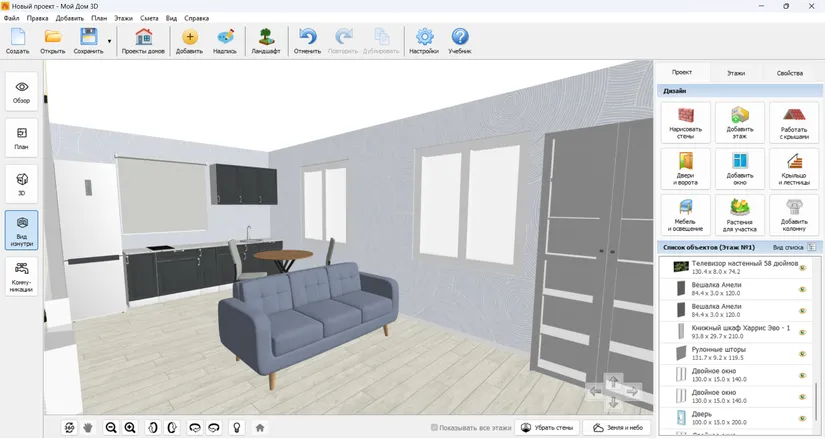
Task: Open the Ландшафт landscape tool
Action: (x=266, y=41)
